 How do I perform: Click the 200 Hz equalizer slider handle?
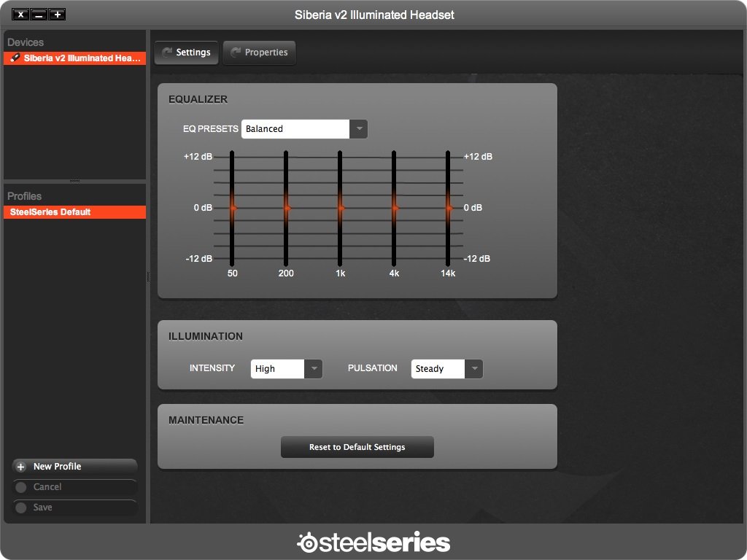(x=287, y=208)
